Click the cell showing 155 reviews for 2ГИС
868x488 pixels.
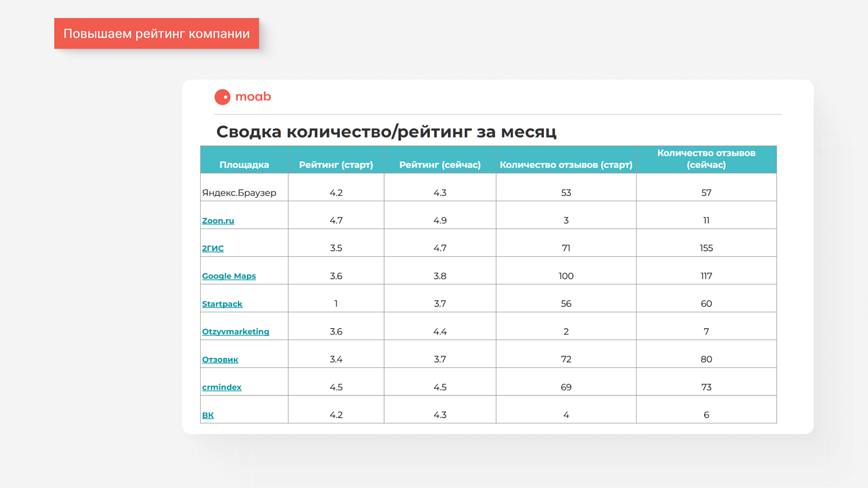[x=706, y=247]
